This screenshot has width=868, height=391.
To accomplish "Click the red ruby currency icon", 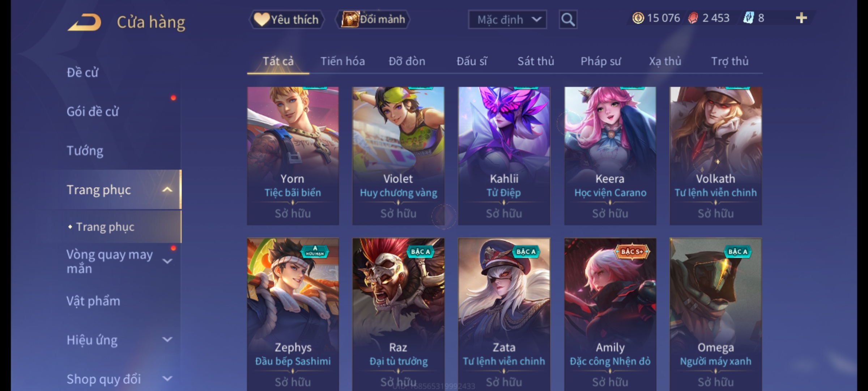I will (693, 18).
